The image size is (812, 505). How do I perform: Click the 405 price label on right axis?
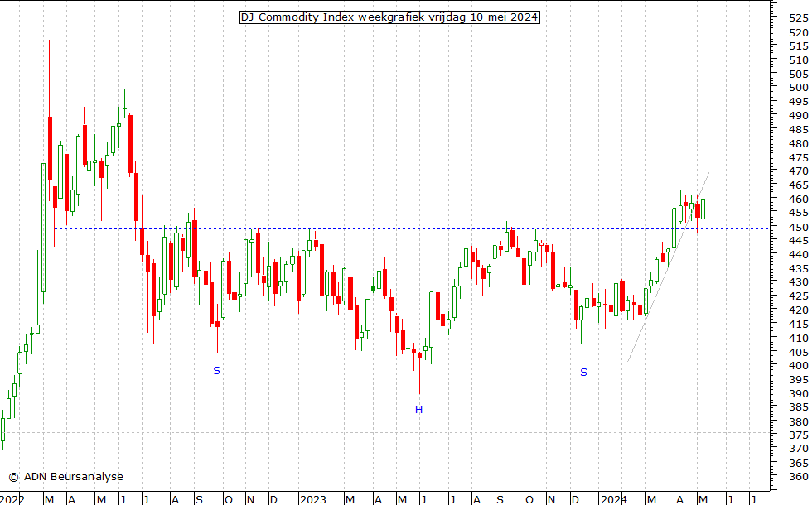click(x=799, y=352)
